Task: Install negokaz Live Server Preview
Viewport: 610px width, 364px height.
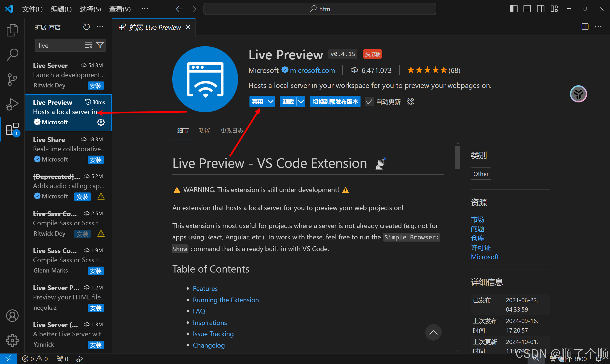Action: coord(96,308)
